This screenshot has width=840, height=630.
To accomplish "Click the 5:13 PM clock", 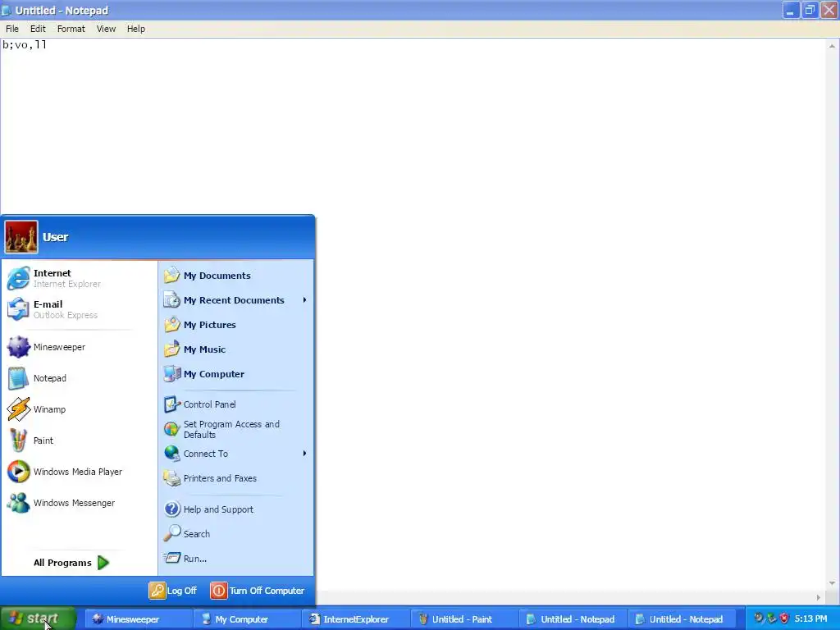I will [810, 619].
